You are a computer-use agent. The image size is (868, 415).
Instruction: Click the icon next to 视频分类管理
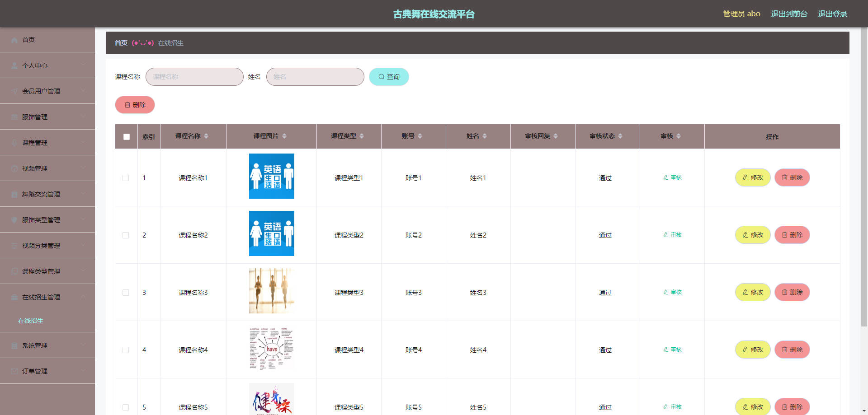click(x=14, y=246)
